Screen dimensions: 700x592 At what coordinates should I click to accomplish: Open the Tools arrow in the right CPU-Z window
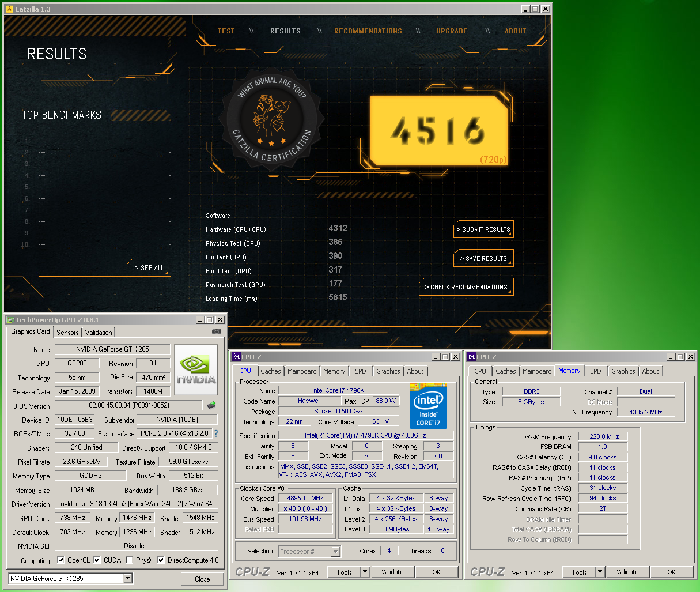(x=600, y=572)
